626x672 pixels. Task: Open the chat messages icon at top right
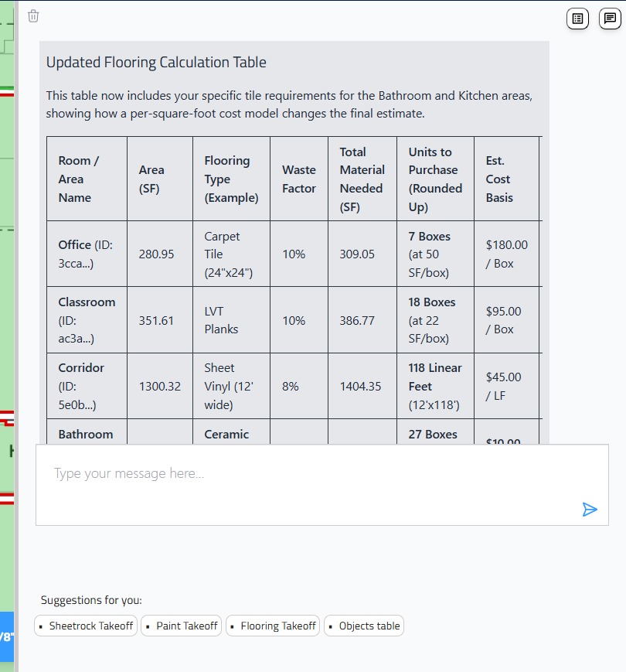[610, 19]
